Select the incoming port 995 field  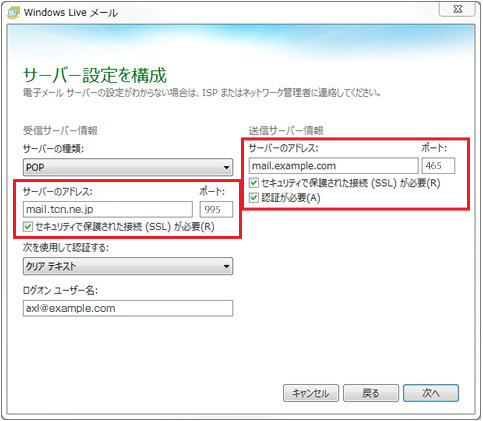point(216,209)
